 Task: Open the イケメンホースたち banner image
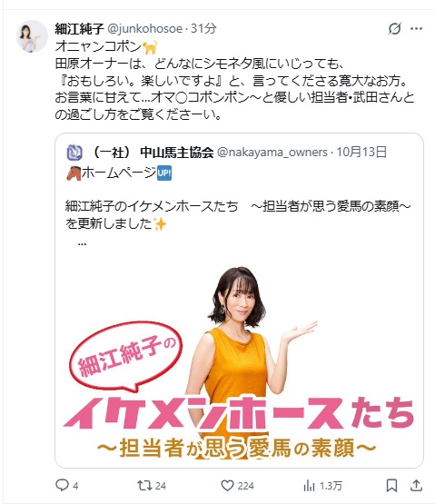click(239, 363)
